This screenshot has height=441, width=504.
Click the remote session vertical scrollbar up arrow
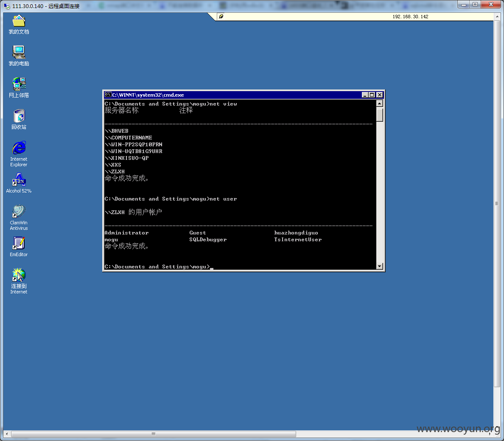pyautogui.click(x=497, y=17)
